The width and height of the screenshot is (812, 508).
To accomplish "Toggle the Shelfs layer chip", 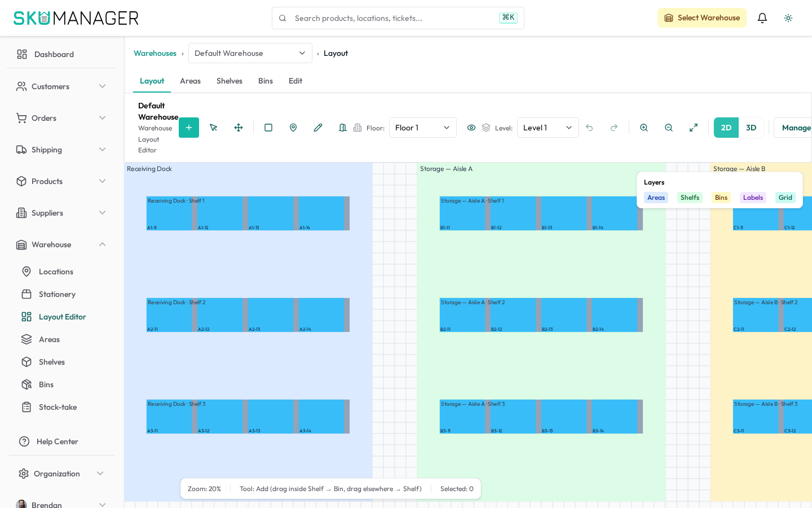I will 690,198.
